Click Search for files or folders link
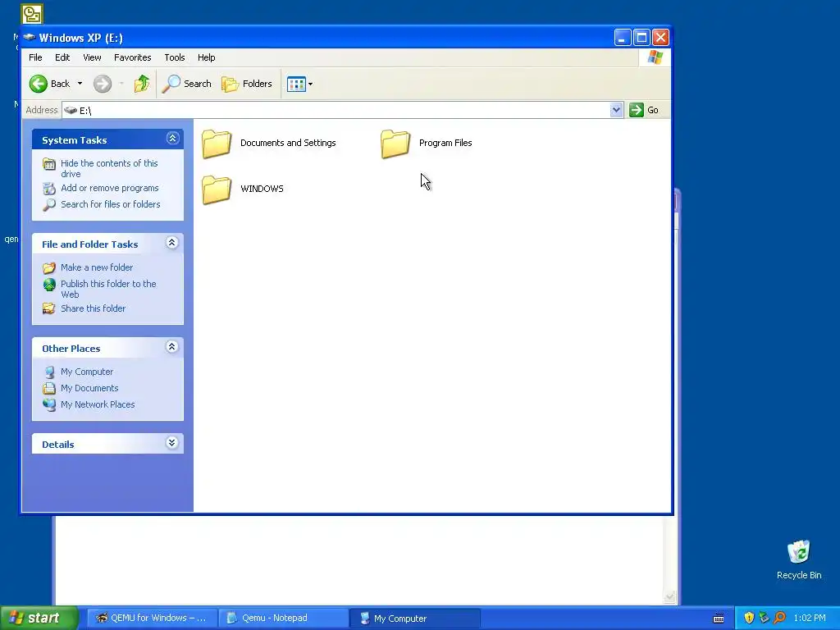 [111, 204]
